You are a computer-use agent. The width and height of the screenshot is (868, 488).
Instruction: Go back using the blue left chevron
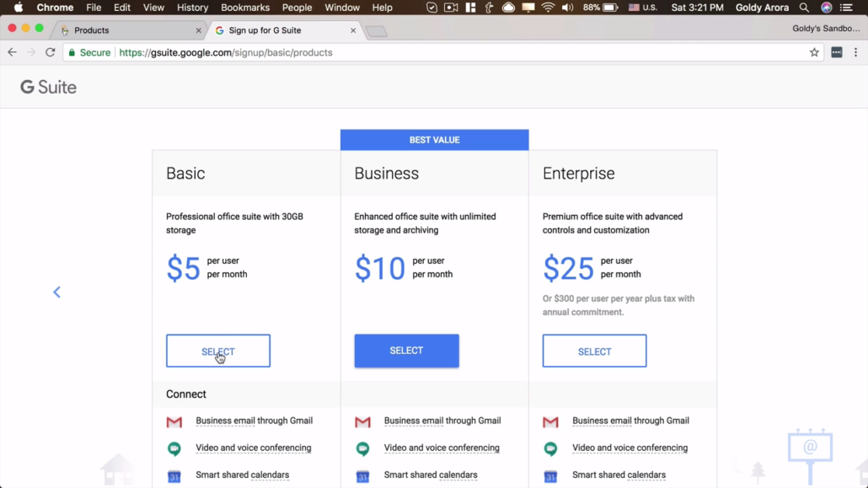(x=56, y=292)
